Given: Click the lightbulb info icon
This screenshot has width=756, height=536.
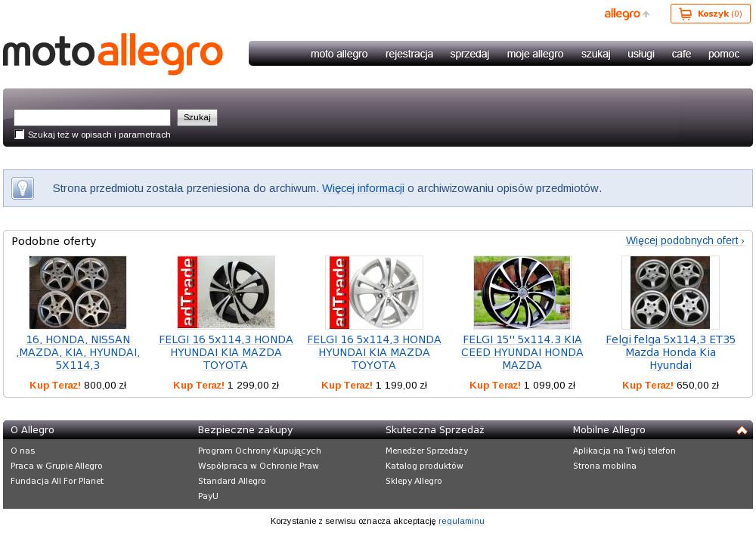Looking at the screenshot, I should [23, 188].
